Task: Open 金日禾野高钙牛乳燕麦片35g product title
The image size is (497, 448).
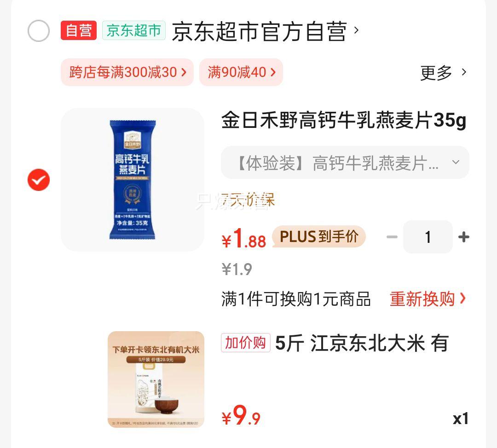Action: point(344,121)
